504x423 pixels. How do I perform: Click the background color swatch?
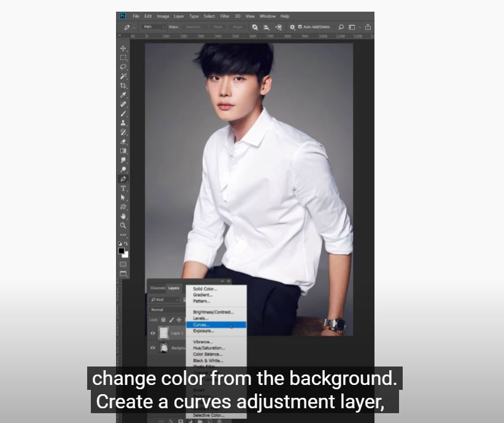[x=126, y=255]
